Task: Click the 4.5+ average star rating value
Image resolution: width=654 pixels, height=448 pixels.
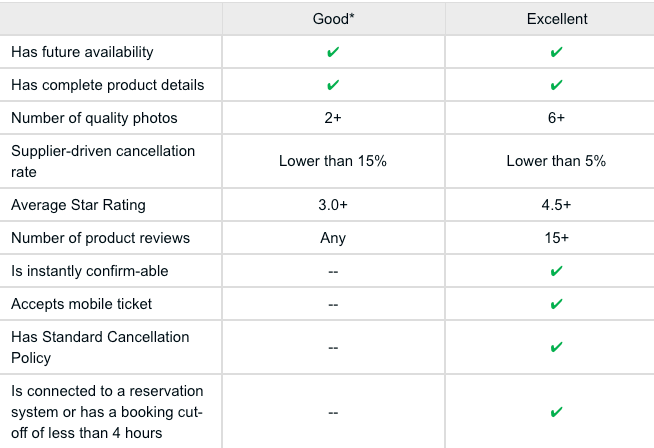Action: (556, 205)
